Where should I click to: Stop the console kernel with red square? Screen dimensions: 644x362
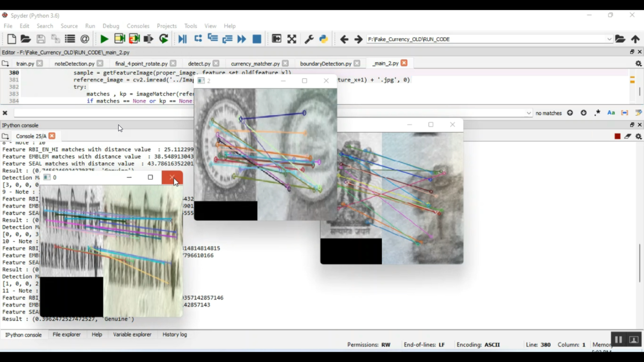point(617,136)
